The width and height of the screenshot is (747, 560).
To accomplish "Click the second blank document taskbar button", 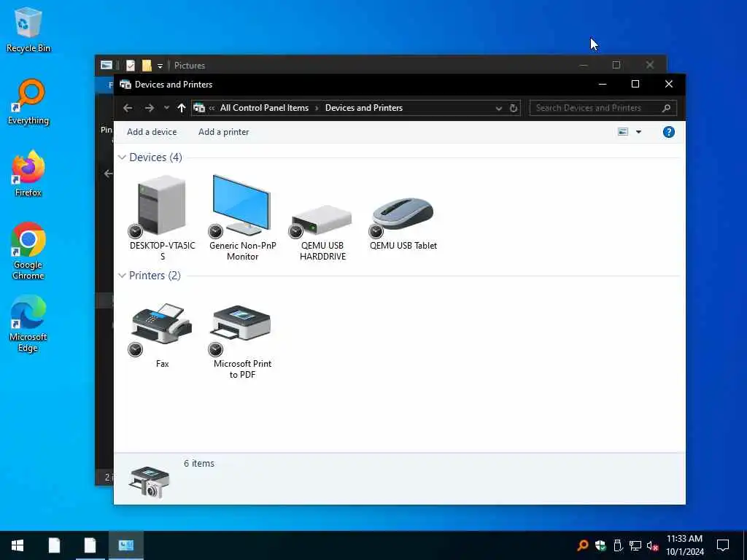I will 90,545.
